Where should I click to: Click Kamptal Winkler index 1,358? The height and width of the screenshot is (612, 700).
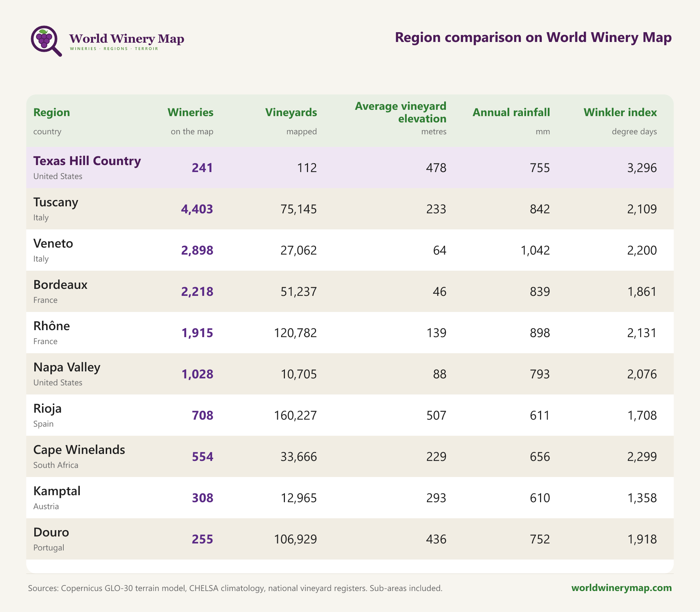642,498
